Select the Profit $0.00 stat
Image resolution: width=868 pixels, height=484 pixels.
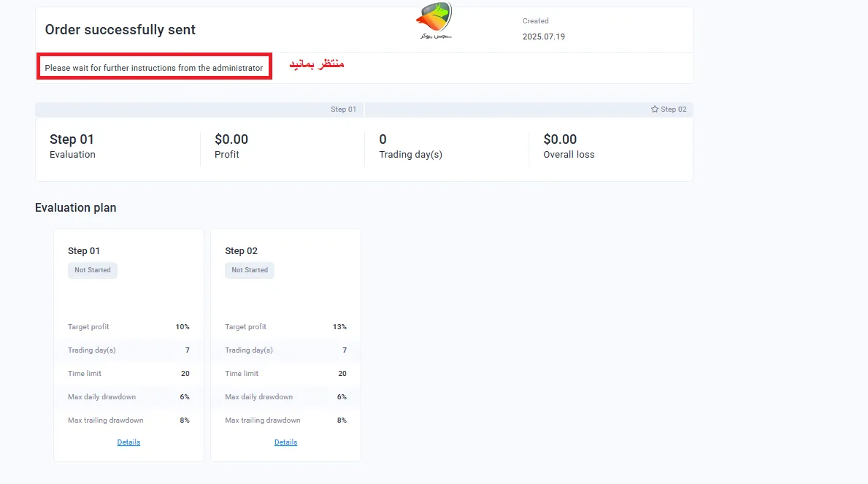coord(231,145)
